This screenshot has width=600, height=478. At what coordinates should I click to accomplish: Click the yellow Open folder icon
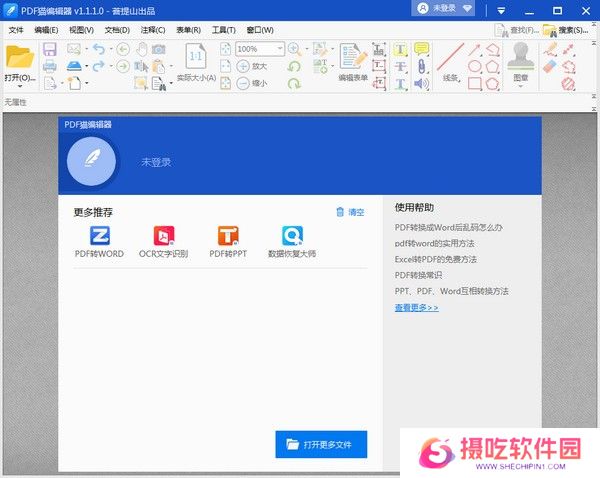(20, 57)
